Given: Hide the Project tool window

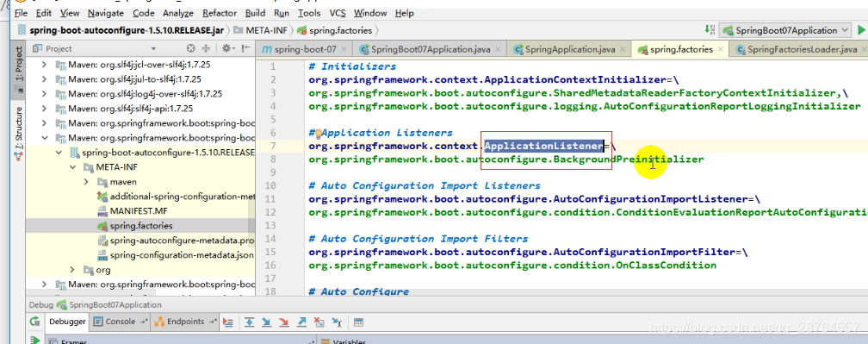Looking at the screenshot, I should coord(245,48).
